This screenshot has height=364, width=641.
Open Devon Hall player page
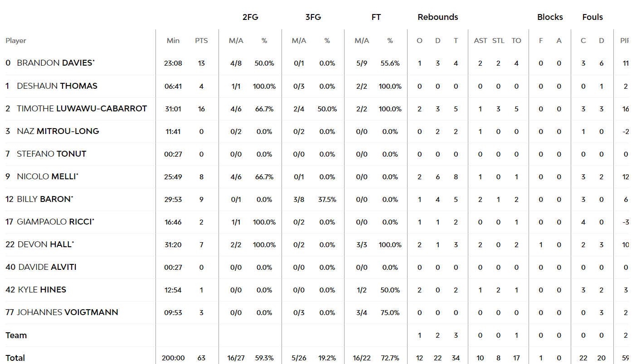45,244
